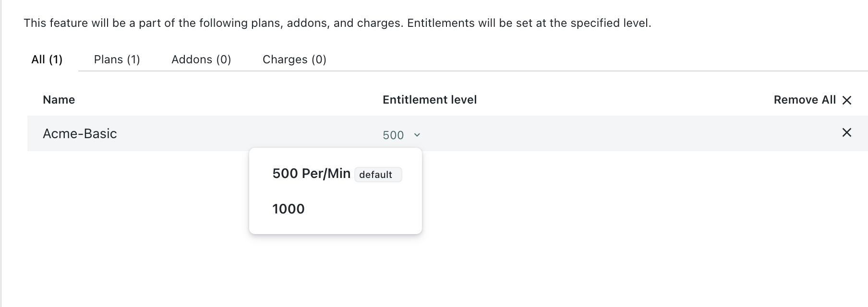The height and width of the screenshot is (307, 868).
Task: Open the Plans (1) tab
Action: click(117, 59)
